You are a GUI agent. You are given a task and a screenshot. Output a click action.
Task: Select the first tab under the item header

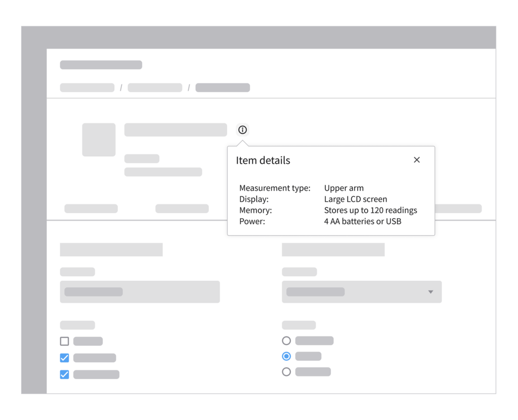(x=91, y=208)
